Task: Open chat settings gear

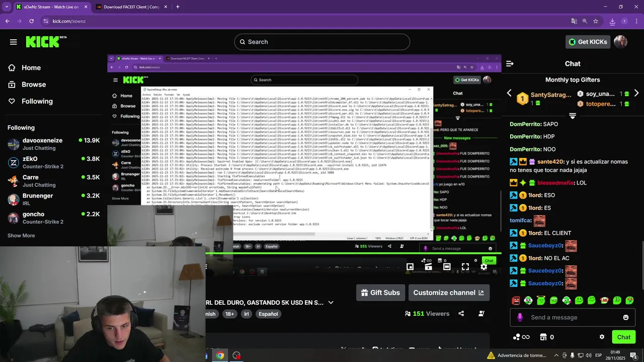Action: point(602,337)
